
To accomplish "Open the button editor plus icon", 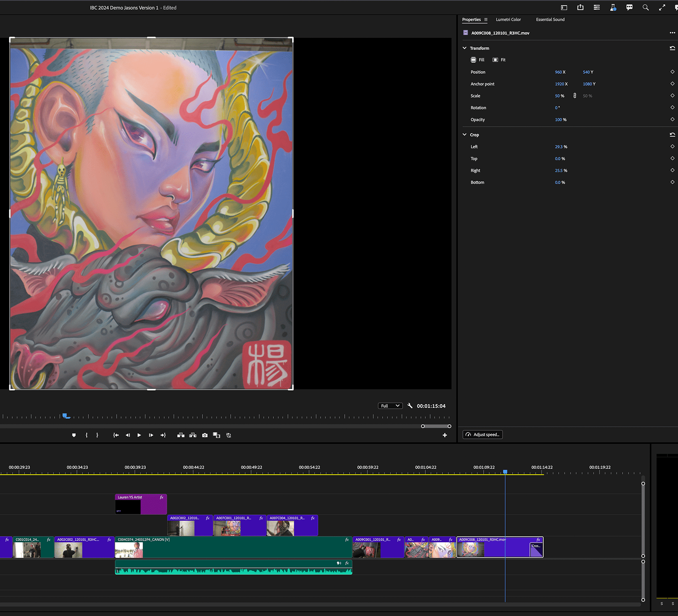I will coord(445,435).
